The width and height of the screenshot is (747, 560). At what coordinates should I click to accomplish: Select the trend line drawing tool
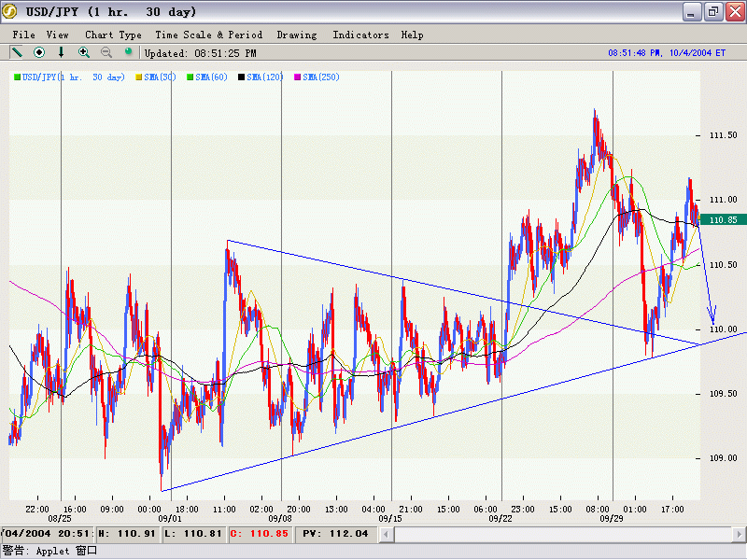(x=17, y=52)
